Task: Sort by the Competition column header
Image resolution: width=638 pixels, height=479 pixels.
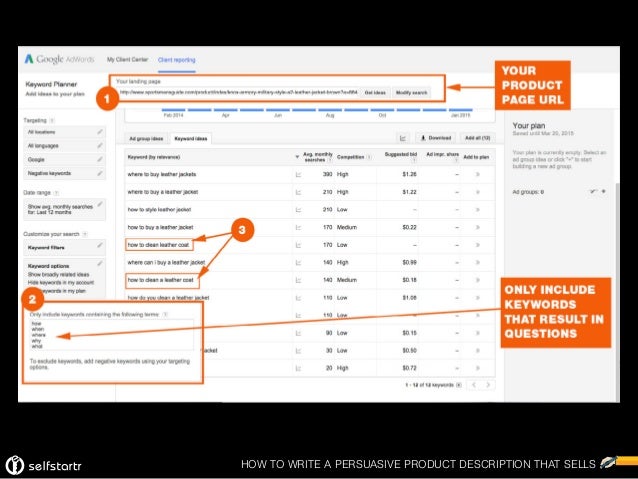Action: [x=351, y=157]
